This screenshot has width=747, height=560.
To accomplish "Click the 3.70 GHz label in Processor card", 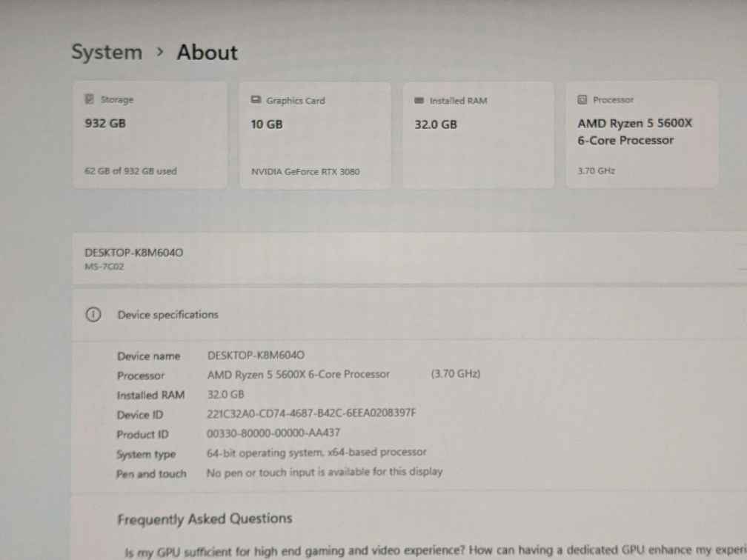I will coord(596,171).
